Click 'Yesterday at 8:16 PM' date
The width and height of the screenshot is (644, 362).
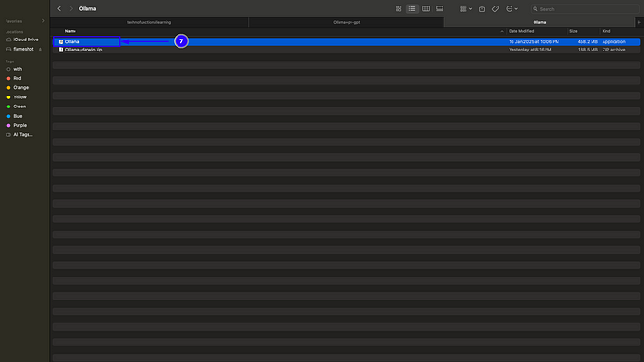coord(530,50)
